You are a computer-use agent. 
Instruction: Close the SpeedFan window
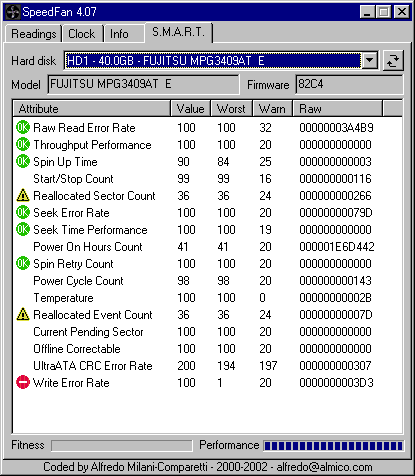coord(402,12)
